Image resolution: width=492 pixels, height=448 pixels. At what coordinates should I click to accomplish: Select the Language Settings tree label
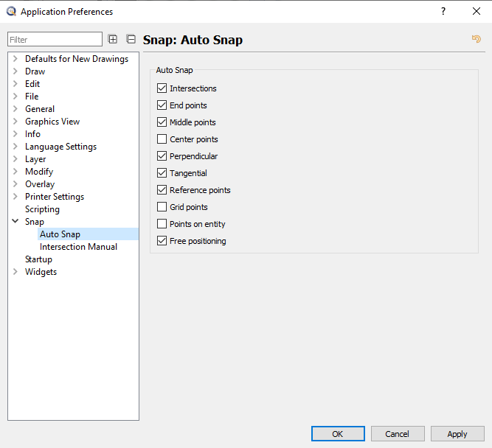point(61,147)
